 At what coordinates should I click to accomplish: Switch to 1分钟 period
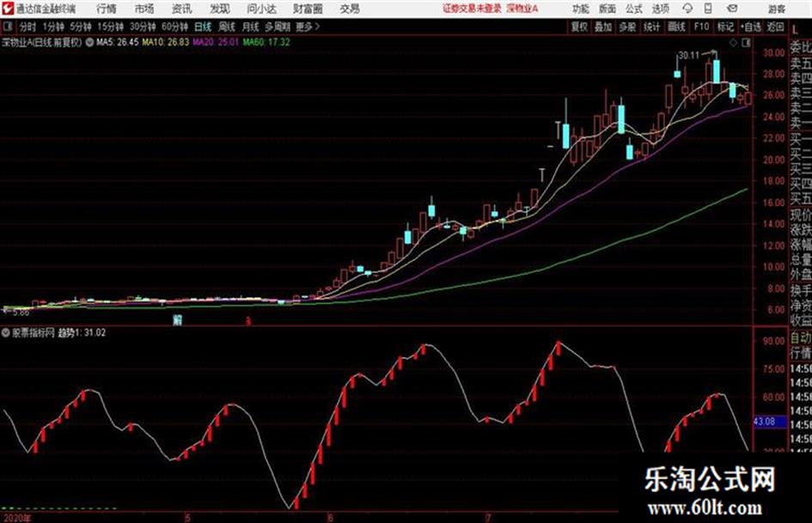[53, 27]
